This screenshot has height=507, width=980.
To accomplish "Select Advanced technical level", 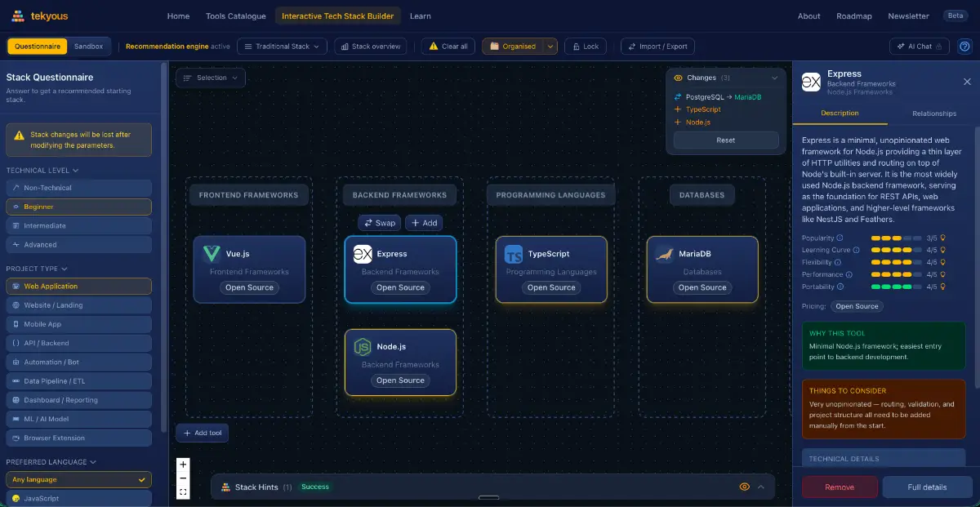I will (78, 244).
